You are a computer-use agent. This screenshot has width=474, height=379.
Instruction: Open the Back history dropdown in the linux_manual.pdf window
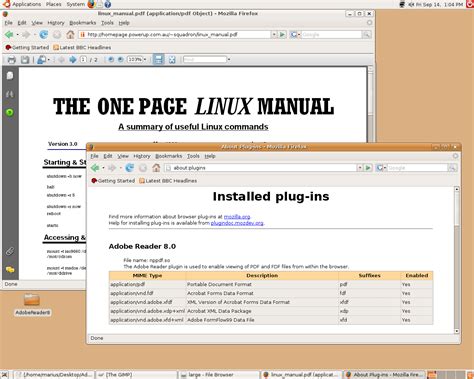coord(17,35)
